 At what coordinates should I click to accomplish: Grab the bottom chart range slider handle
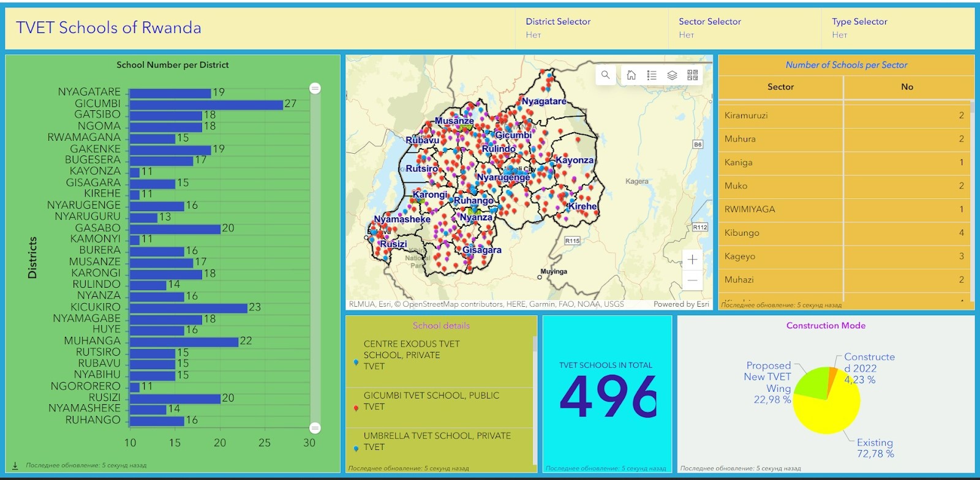[x=315, y=428]
